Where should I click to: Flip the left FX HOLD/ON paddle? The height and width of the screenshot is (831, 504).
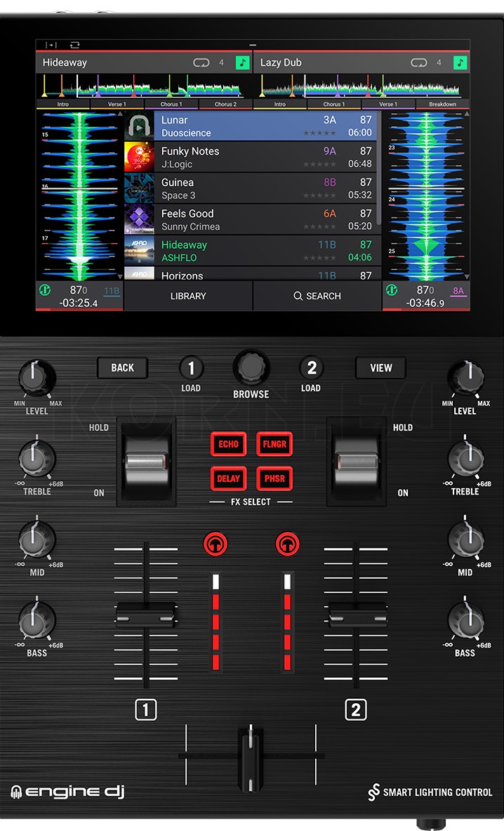click(x=147, y=461)
